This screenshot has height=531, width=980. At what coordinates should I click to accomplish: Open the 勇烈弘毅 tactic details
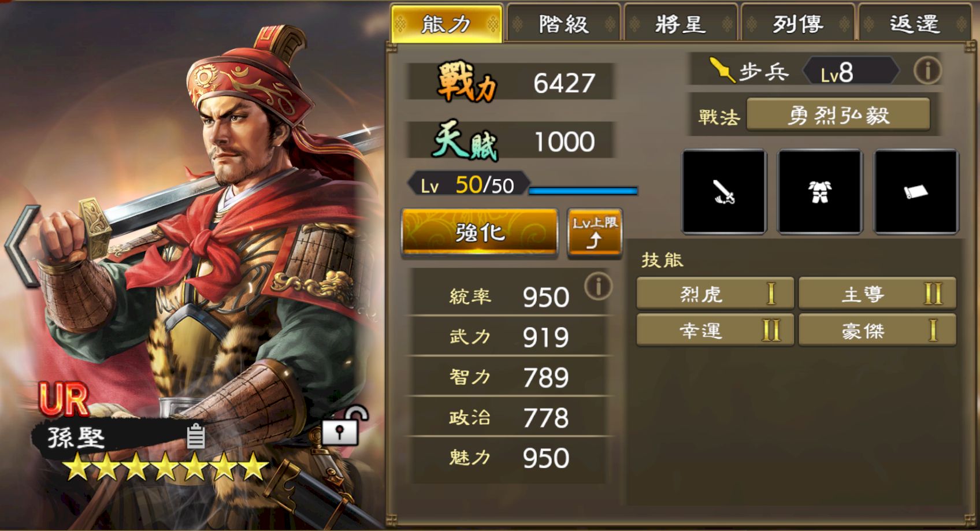[838, 115]
